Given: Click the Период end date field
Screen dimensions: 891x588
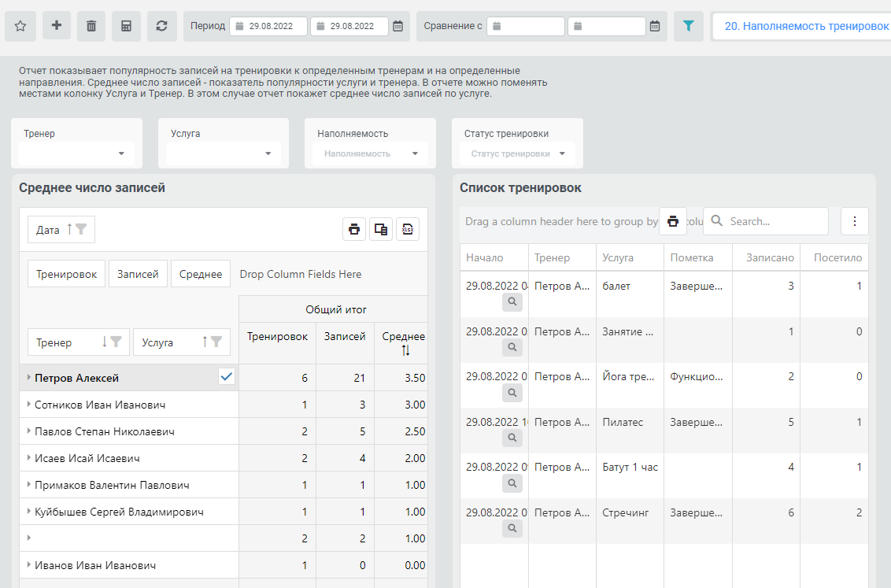Looking at the screenshot, I should pyautogui.click(x=349, y=26).
